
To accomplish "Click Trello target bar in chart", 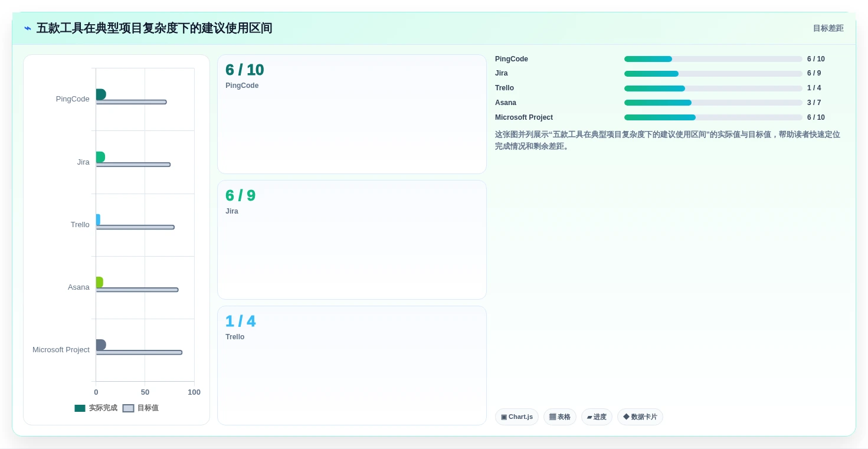I will coord(135,227).
